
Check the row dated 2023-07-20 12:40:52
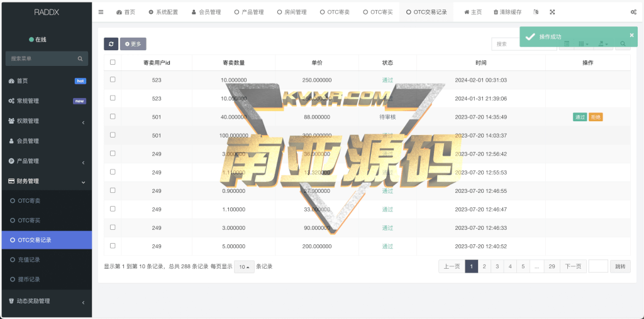tap(113, 246)
